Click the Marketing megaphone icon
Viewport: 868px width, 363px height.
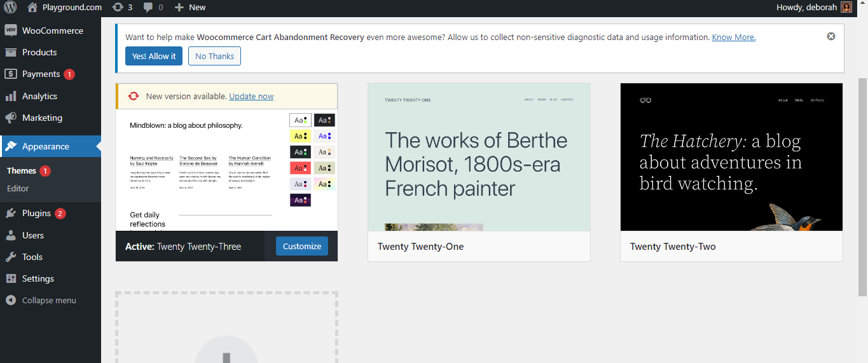[x=11, y=118]
